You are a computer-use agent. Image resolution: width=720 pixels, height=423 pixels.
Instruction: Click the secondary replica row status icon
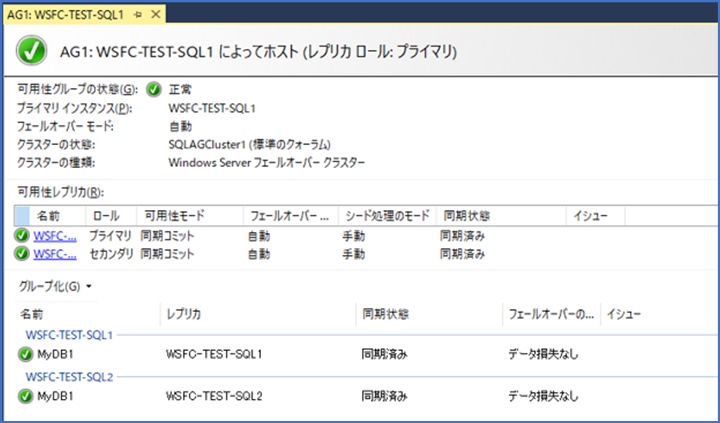click(22, 254)
